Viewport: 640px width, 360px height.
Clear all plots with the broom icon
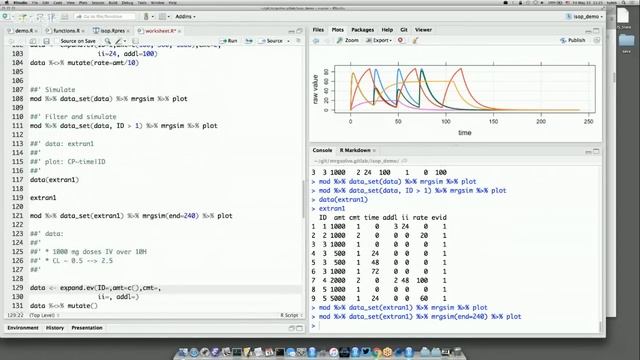[x=416, y=40]
